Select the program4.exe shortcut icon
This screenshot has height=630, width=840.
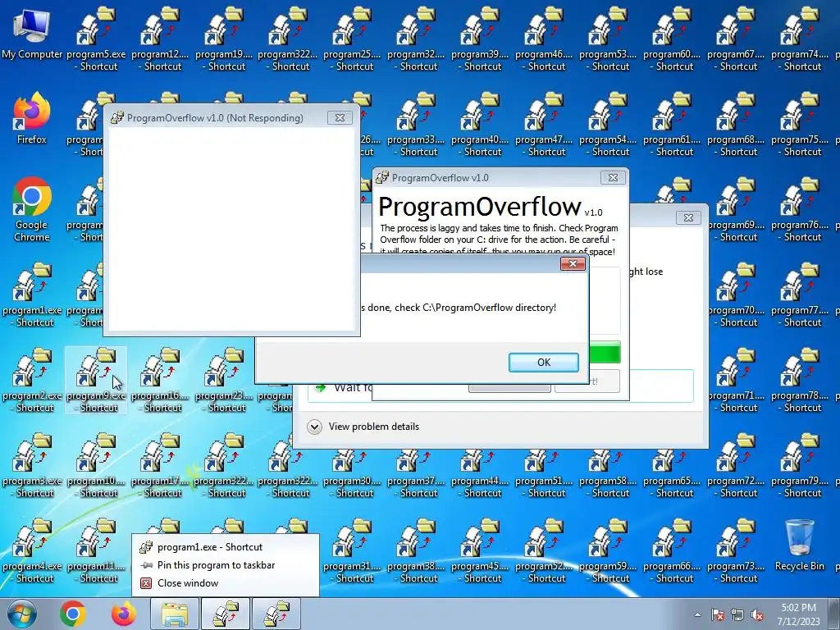click(x=33, y=550)
